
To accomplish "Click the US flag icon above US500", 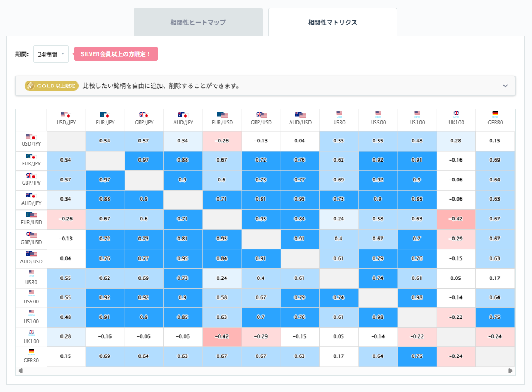I will [x=378, y=113].
